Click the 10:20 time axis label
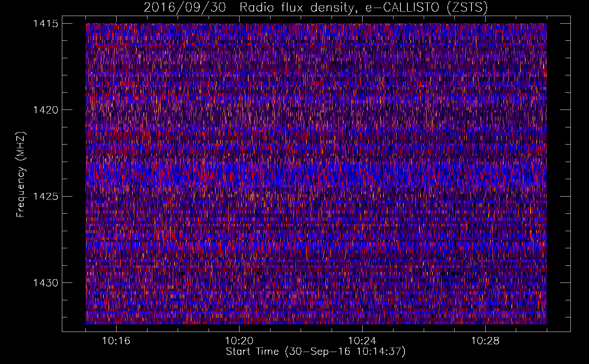The width and height of the screenshot is (589, 364). tap(239, 341)
